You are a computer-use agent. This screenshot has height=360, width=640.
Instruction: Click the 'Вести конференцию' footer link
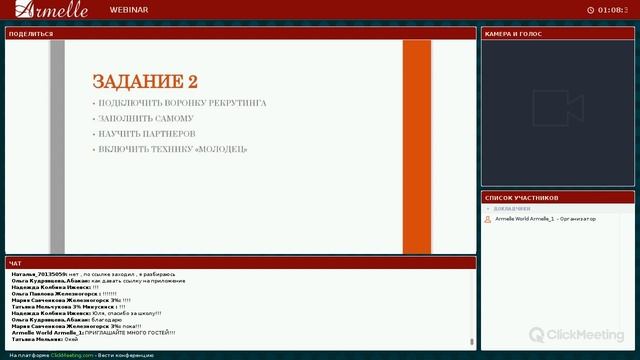click(x=126, y=356)
